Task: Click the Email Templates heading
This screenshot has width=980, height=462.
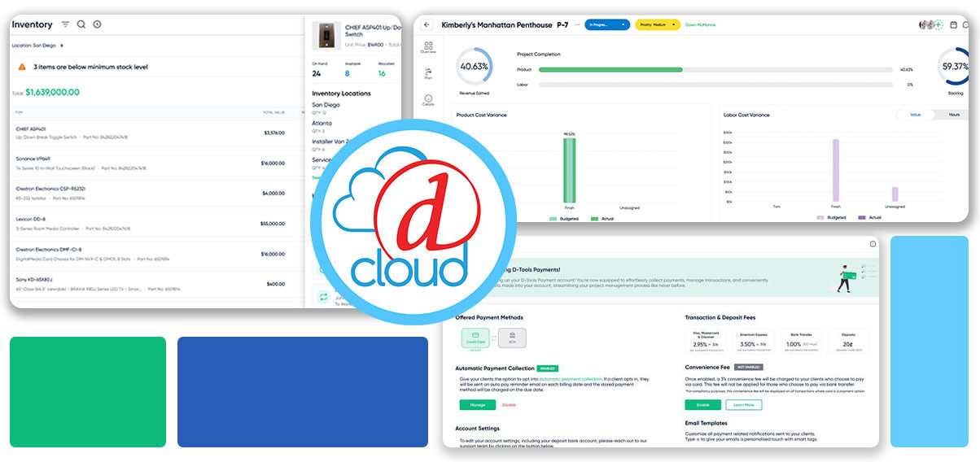Action: pyautogui.click(x=707, y=423)
